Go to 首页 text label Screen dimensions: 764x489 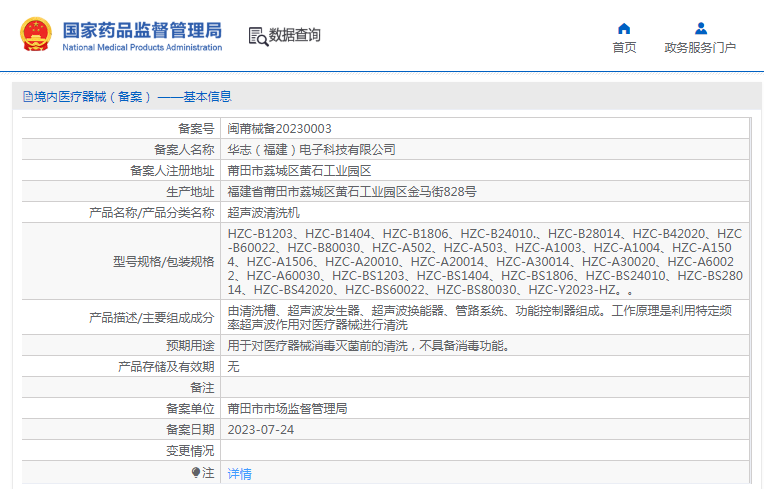click(624, 48)
